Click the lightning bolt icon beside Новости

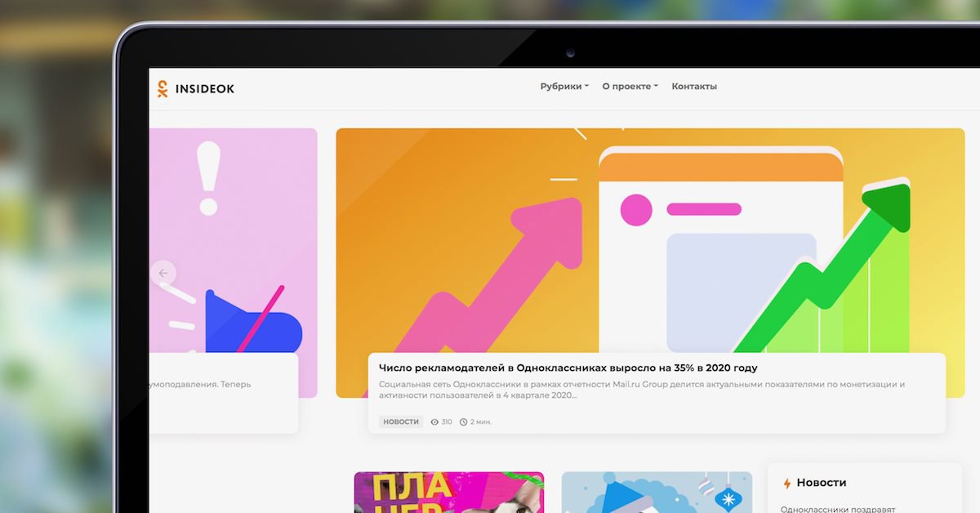[787, 484]
